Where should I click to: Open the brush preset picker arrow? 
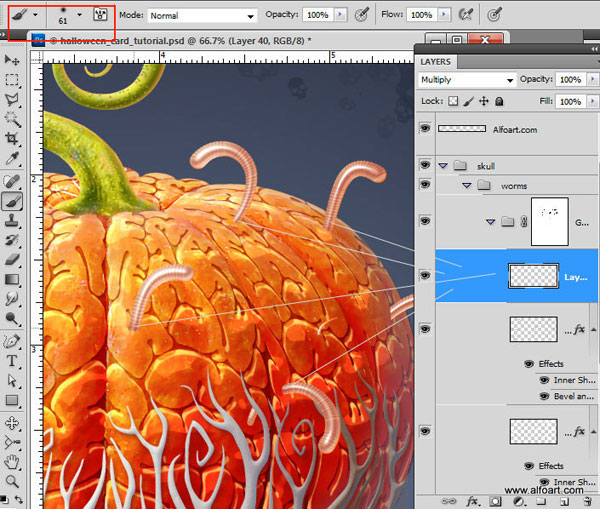pyautogui.click(x=79, y=15)
